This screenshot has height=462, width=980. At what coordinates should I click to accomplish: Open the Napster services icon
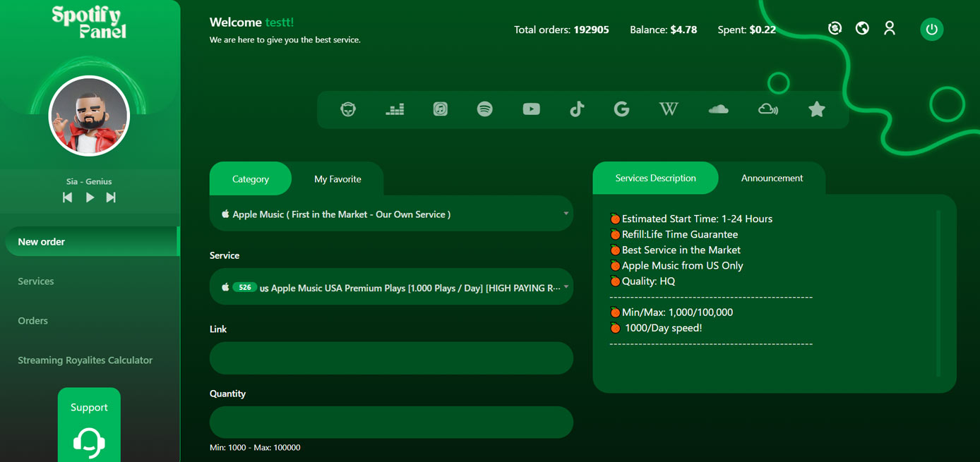click(x=348, y=109)
